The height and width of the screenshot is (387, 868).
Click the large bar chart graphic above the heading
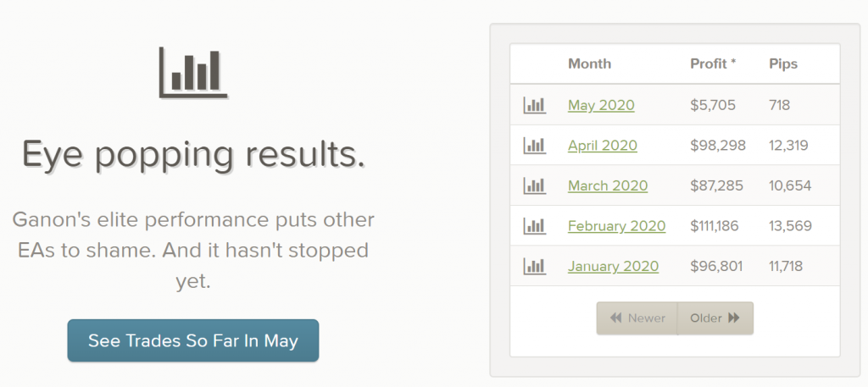click(x=193, y=73)
